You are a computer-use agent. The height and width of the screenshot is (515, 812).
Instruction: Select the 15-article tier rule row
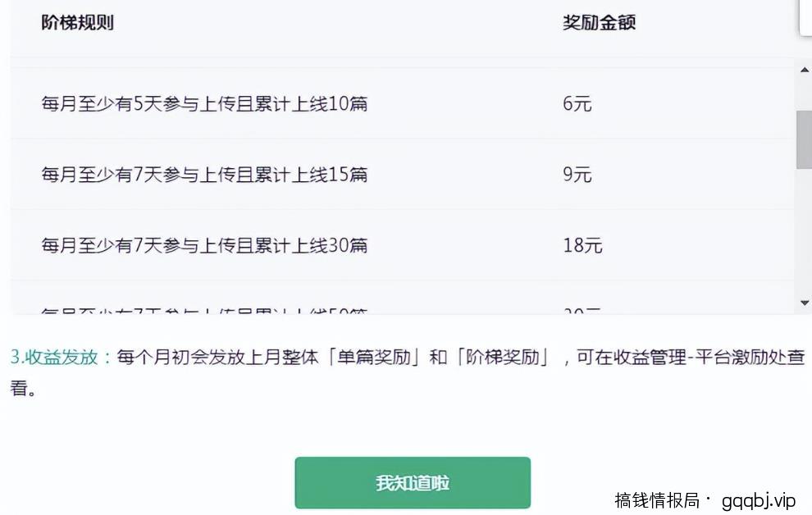tap(203, 175)
